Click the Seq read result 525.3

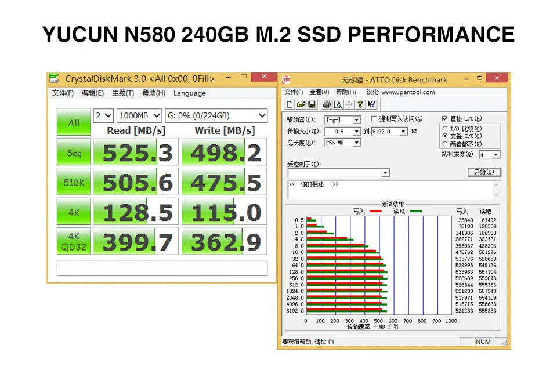pyautogui.click(x=136, y=152)
